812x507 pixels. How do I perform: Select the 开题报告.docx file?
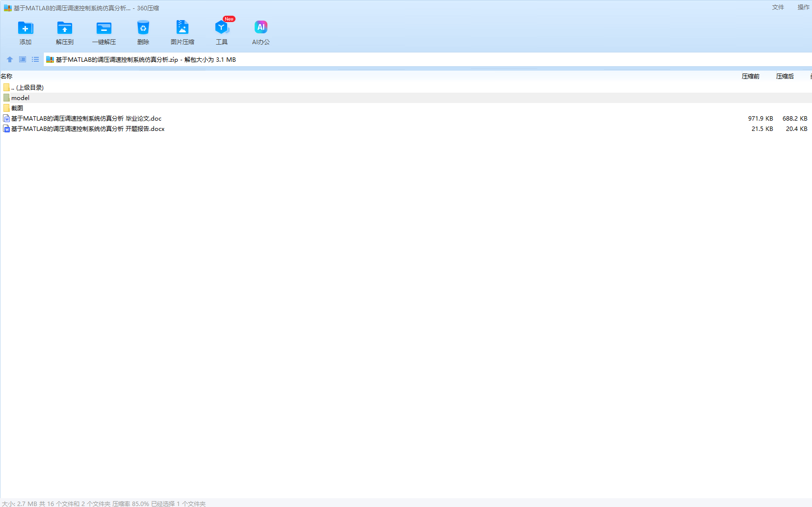[88, 129]
